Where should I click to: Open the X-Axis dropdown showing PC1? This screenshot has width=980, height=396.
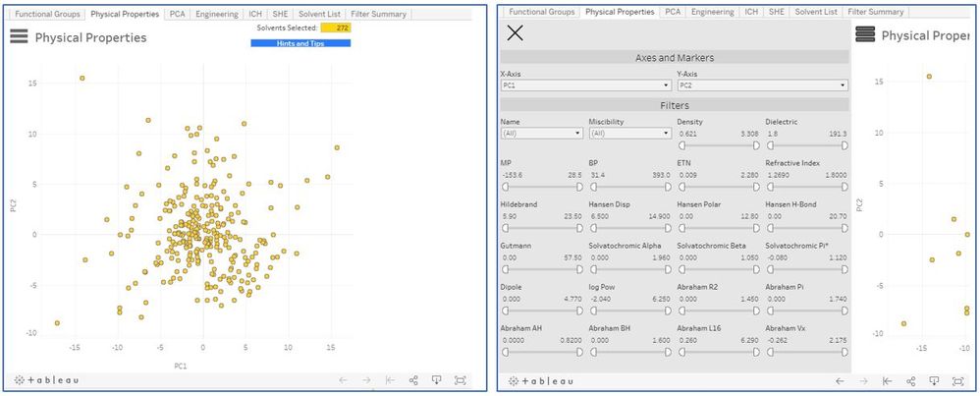point(584,85)
